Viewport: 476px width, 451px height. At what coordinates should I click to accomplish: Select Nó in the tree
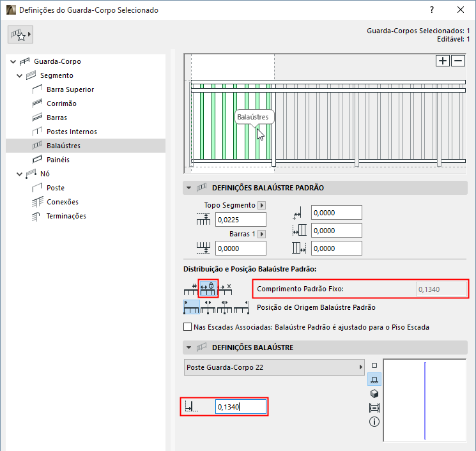pos(45,174)
